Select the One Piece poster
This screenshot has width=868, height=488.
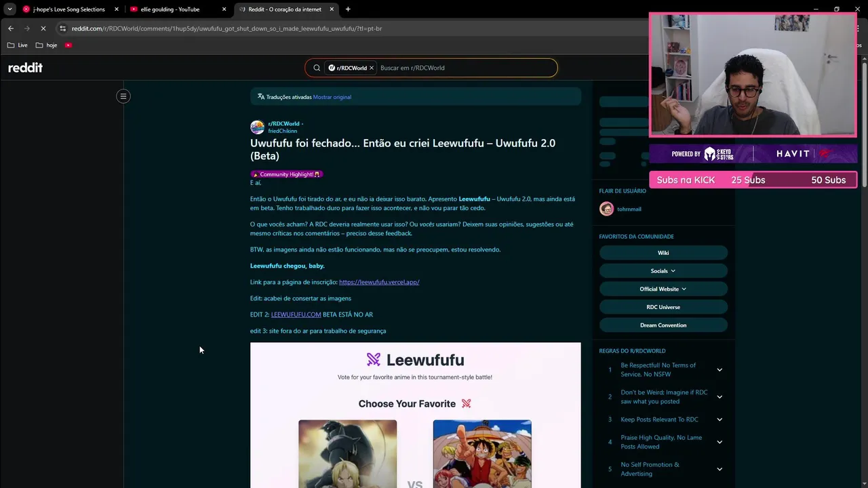[482, 453]
